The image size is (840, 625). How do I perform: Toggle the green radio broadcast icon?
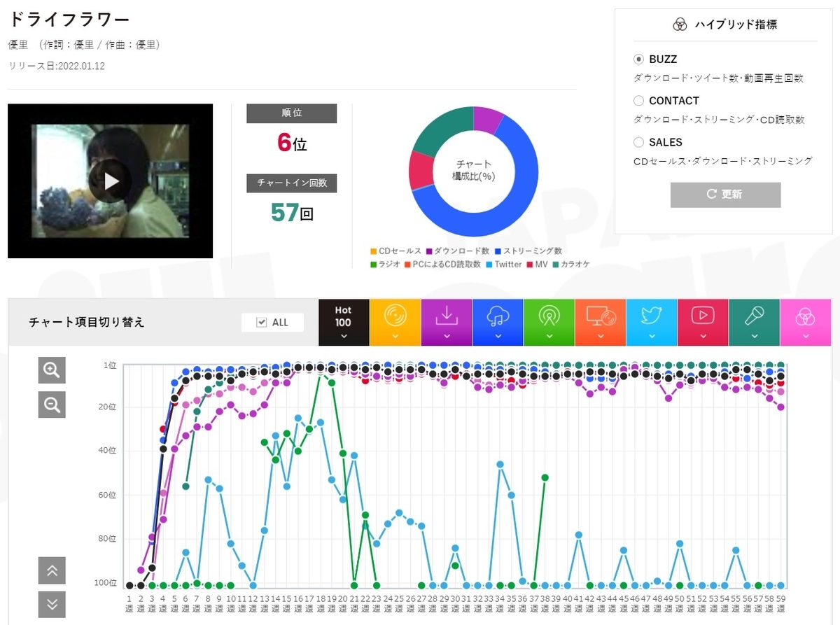pos(549,317)
